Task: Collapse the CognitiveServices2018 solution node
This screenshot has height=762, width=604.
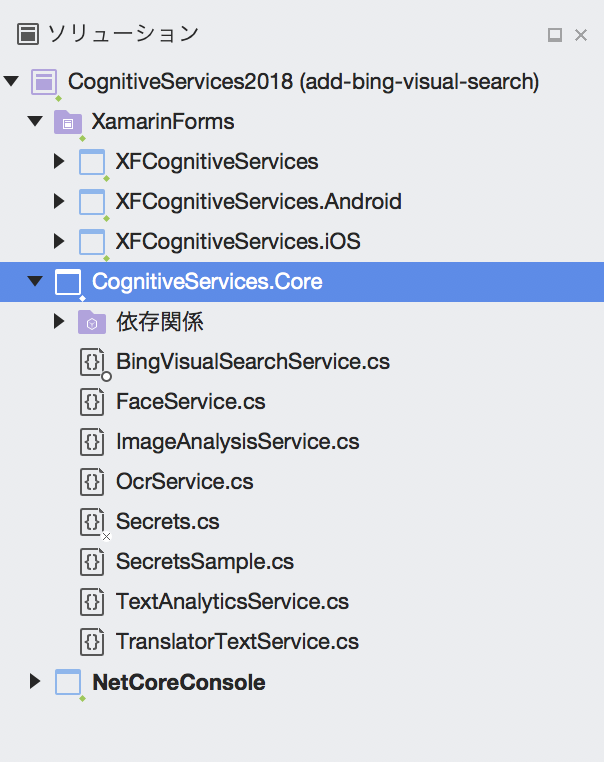Action: point(11,81)
